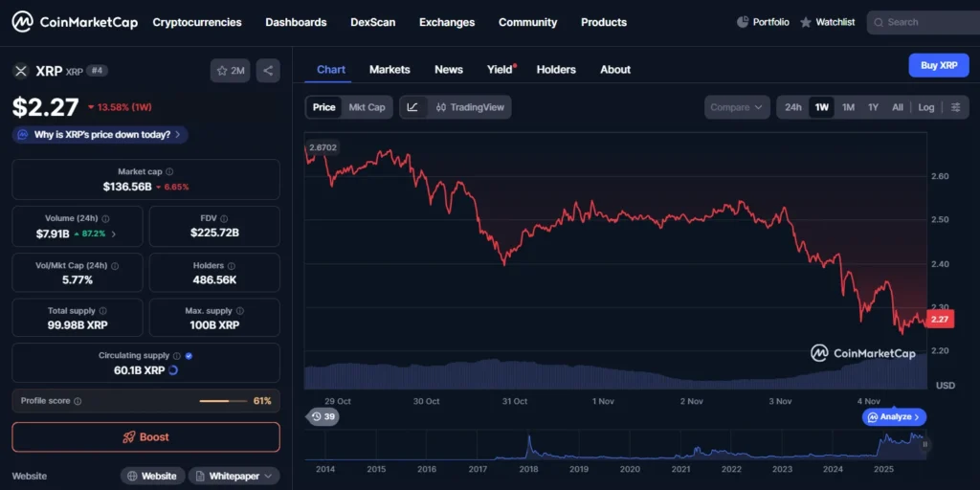Click the Boost button
Image resolution: width=980 pixels, height=490 pixels.
[145, 437]
